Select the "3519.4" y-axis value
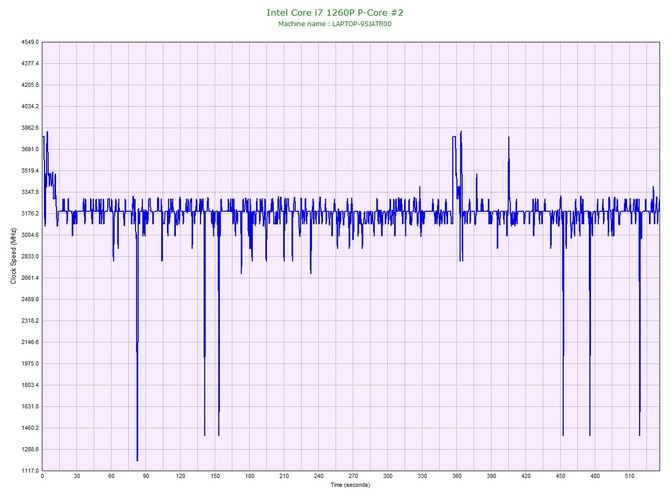This screenshot has width=670, height=502. [30, 171]
